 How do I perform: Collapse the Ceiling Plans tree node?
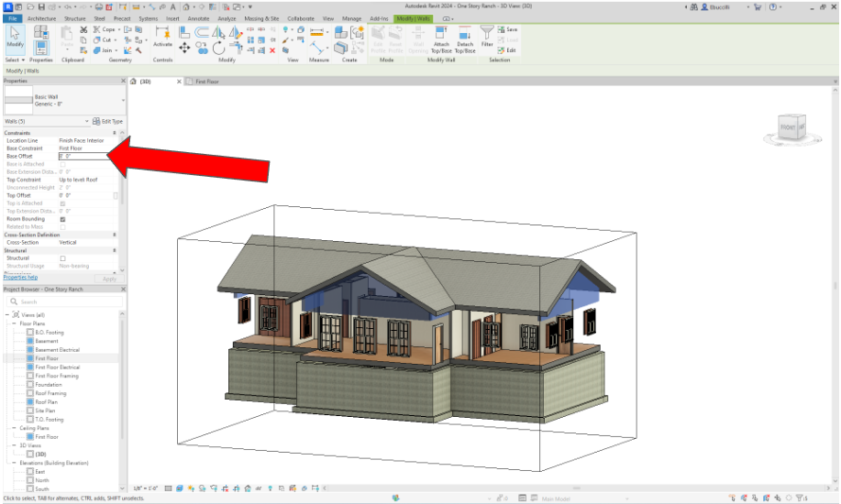[15, 428]
